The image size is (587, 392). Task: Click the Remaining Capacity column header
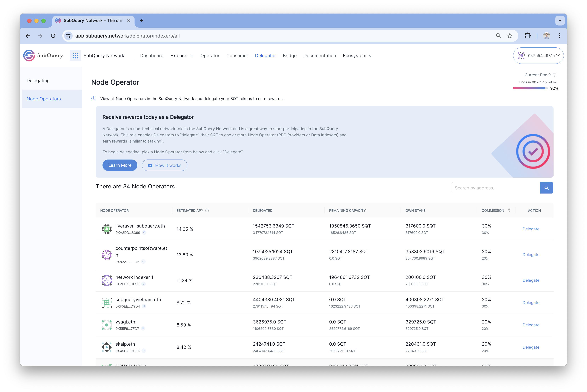point(347,211)
